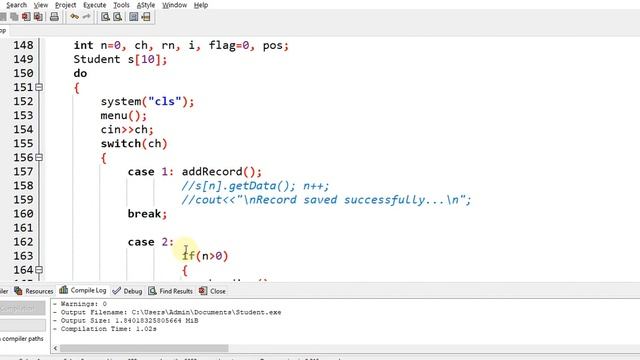Open the View menu
The height and width of the screenshot is (360, 640).
pos(40,5)
